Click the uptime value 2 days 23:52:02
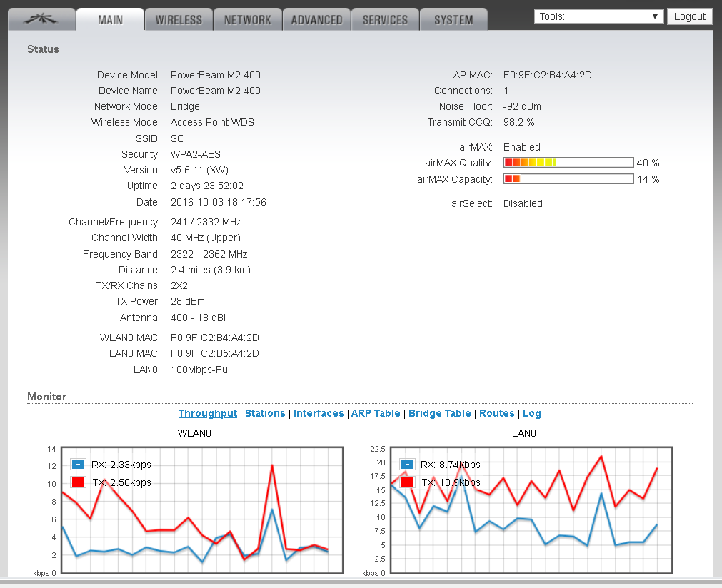Screen dimensions: 722x588 [207, 186]
